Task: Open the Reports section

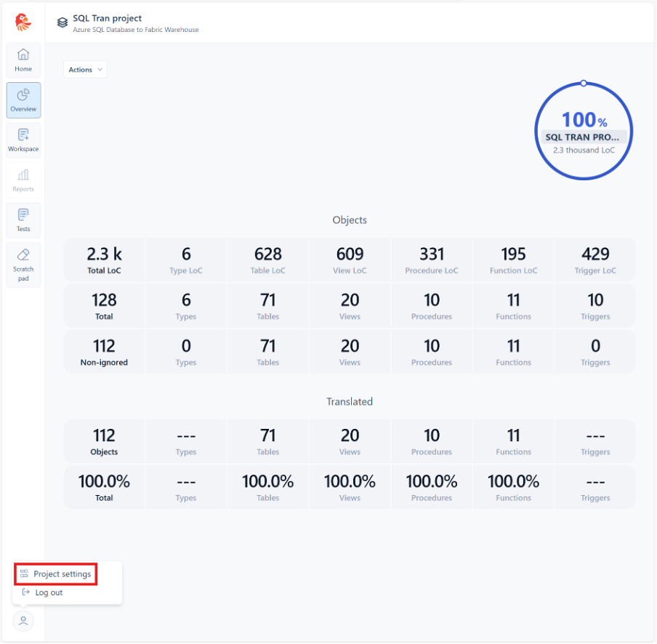Action: click(23, 180)
